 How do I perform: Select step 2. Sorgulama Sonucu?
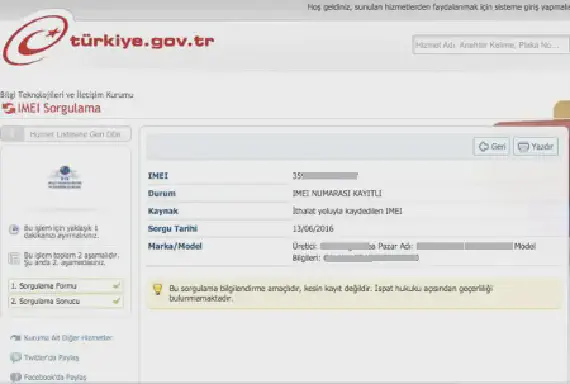pos(66,301)
